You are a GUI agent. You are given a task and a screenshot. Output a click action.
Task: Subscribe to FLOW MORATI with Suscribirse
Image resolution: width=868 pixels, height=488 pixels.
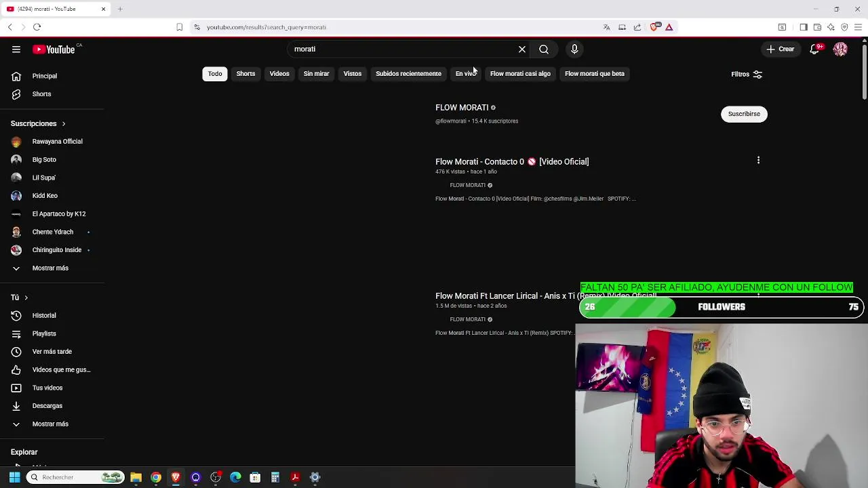(x=744, y=114)
